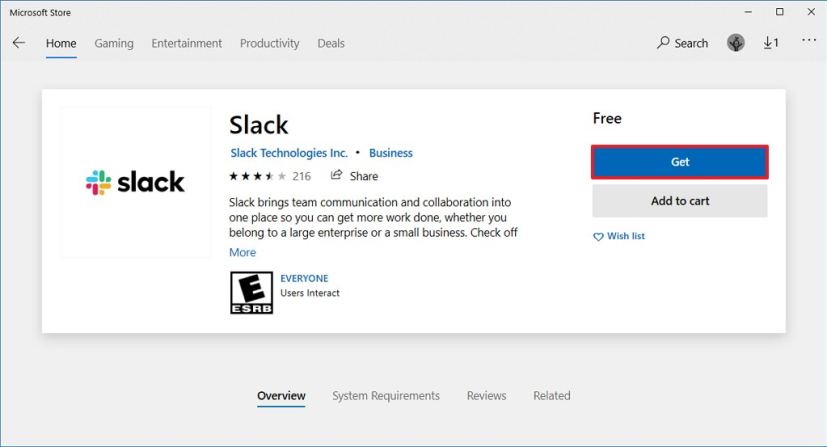
Task: Open the Gaming tab
Action: pos(114,43)
